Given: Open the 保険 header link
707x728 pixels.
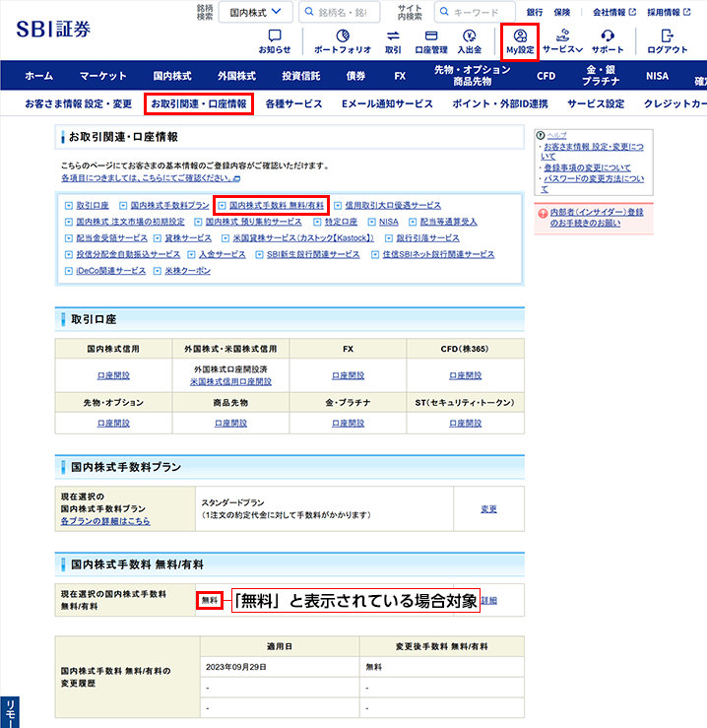Looking at the screenshot, I should (561, 13).
